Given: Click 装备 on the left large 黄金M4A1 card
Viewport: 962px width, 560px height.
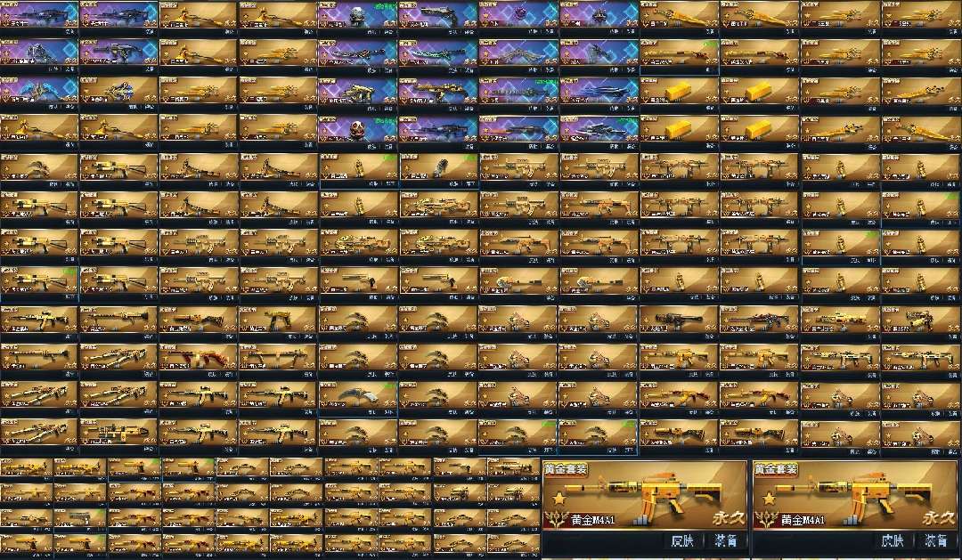Looking at the screenshot, I should 726,541.
